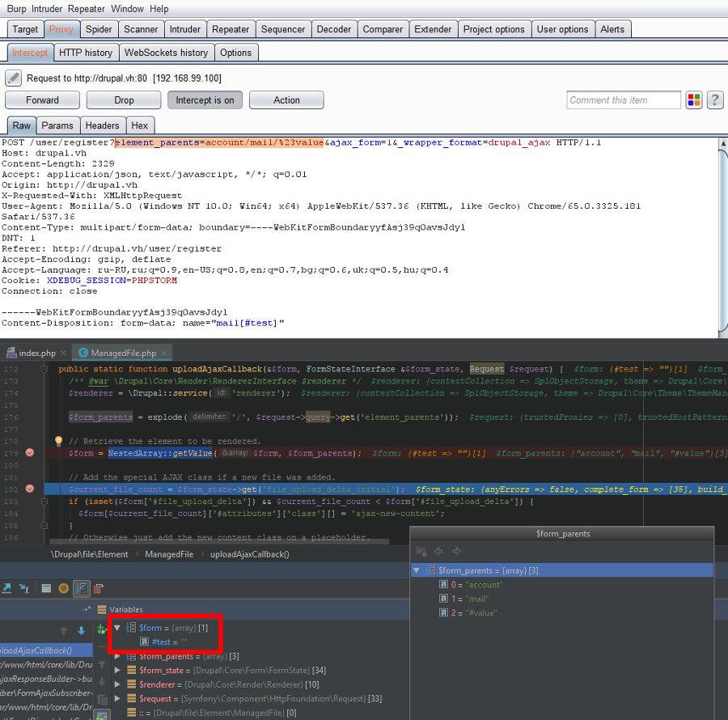Expand the $form_state variable node
The image size is (728, 720).
pyautogui.click(x=117, y=670)
